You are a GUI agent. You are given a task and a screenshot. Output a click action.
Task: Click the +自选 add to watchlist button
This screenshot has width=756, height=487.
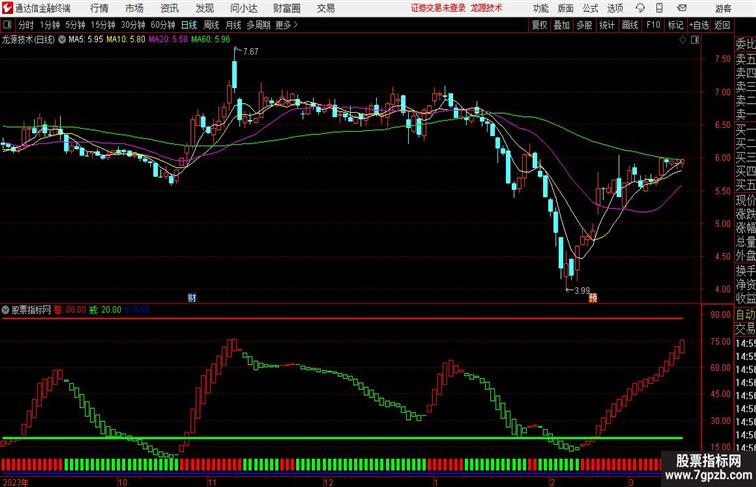(699, 25)
